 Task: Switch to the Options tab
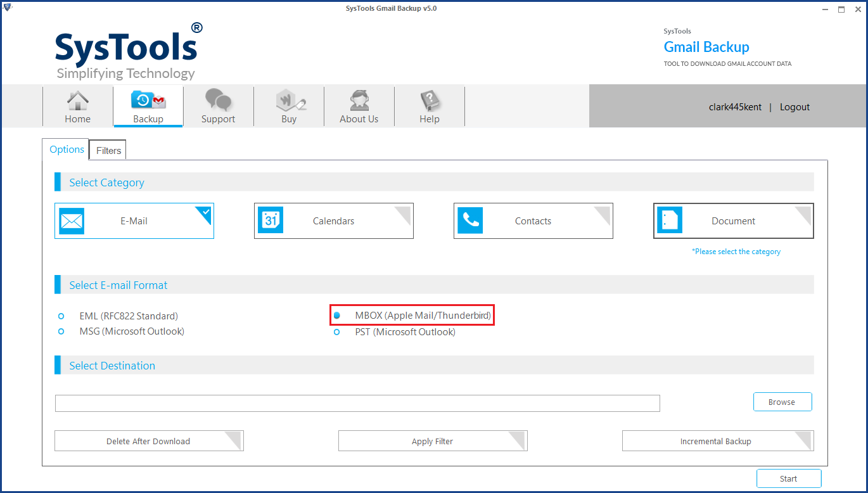pyautogui.click(x=67, y=150)
